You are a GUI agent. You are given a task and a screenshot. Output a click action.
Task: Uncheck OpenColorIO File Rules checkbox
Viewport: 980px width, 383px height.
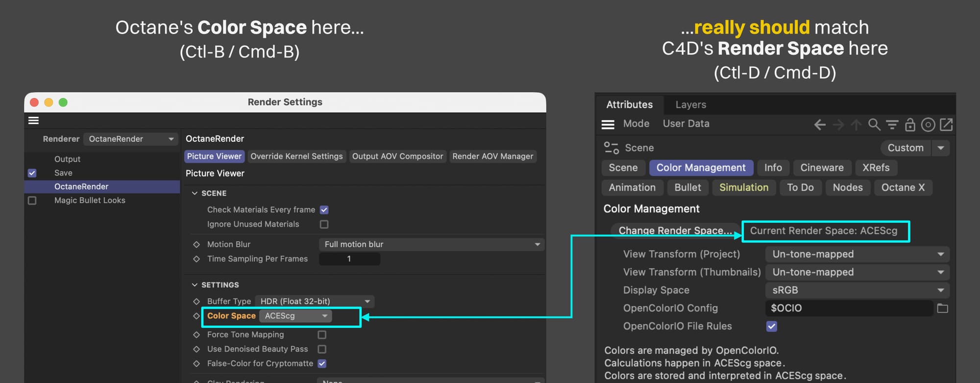(772, 326)
